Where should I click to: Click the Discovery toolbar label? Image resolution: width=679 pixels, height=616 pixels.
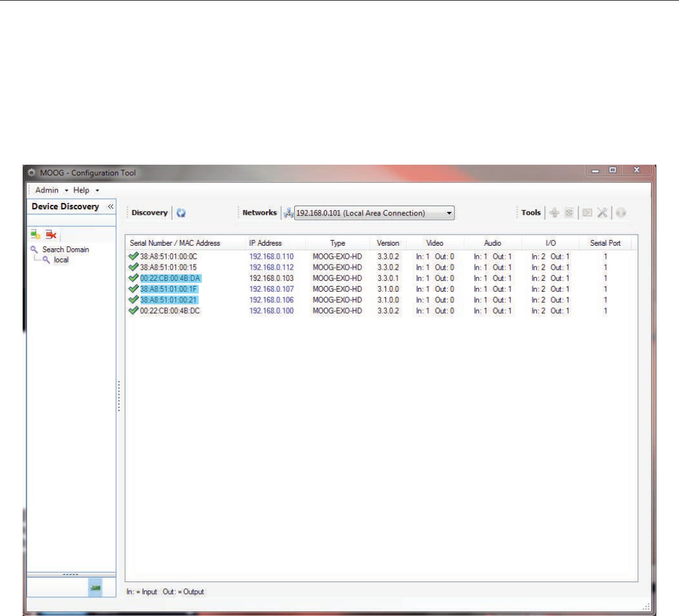click(x=150, y=212)
